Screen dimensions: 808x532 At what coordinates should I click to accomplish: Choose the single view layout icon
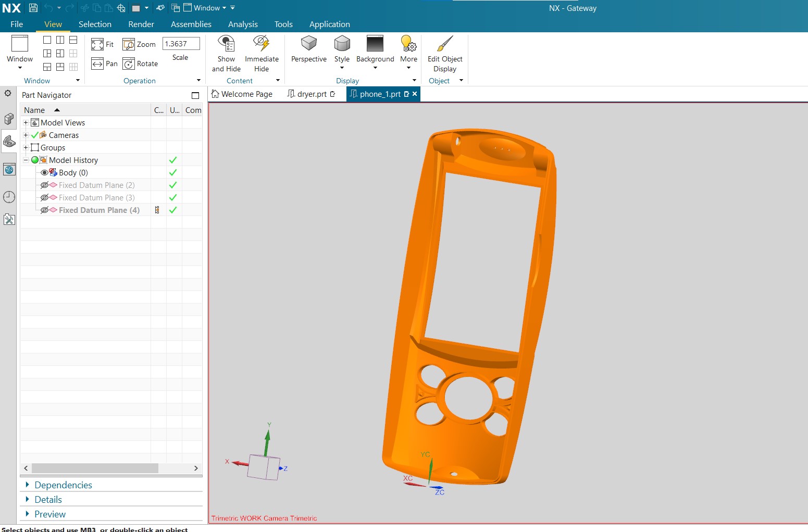(x=47, y=40)
